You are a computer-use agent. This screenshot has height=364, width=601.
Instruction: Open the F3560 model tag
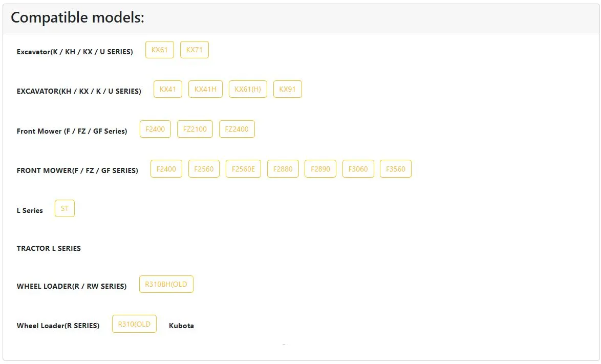click(x=396, y=169)
